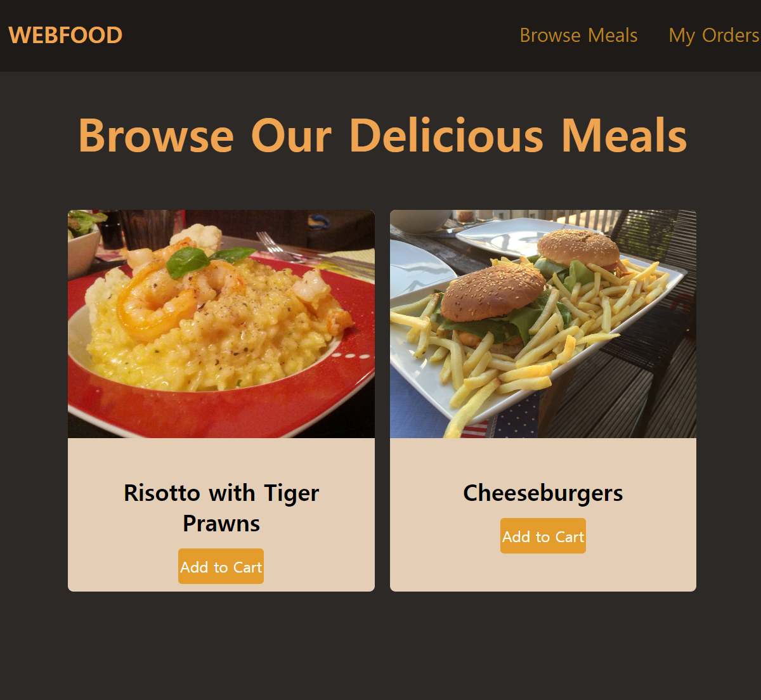This screenshot has width=761, height=700.
Task: Click empty navbar area beside WEBFOOD
Action: (317, 36)
